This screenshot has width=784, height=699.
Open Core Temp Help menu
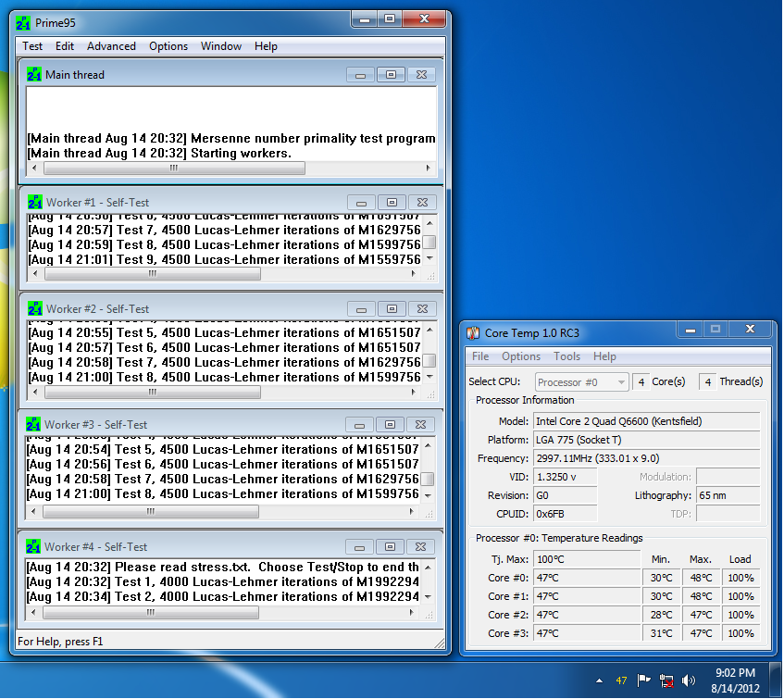click(x=604, y=356)
